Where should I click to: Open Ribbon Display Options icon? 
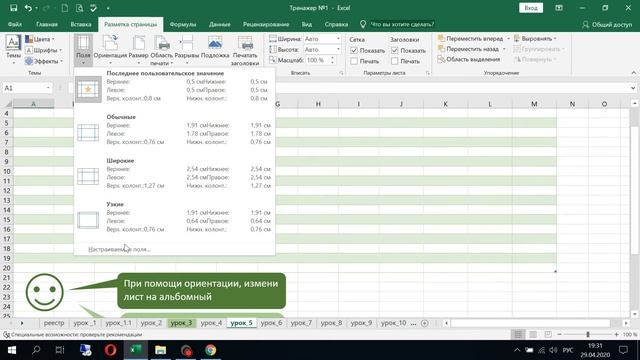(559, 8)
